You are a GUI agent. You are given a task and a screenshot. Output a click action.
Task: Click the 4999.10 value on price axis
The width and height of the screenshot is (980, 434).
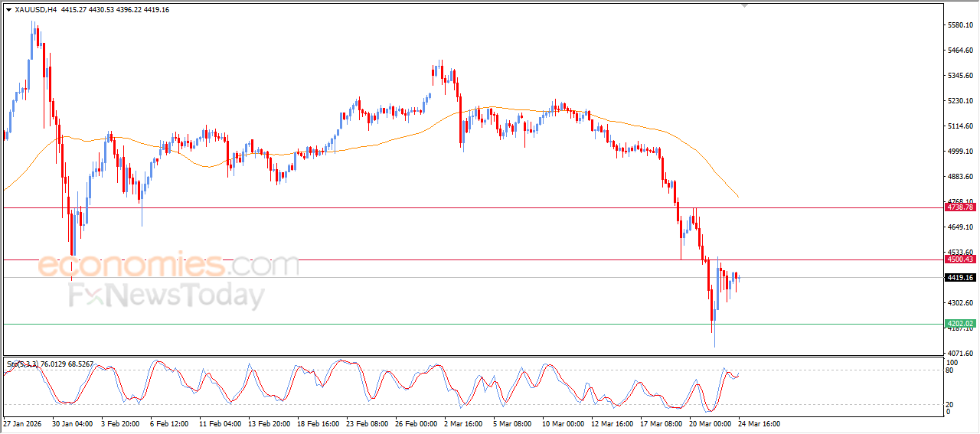tap(960, 152)
